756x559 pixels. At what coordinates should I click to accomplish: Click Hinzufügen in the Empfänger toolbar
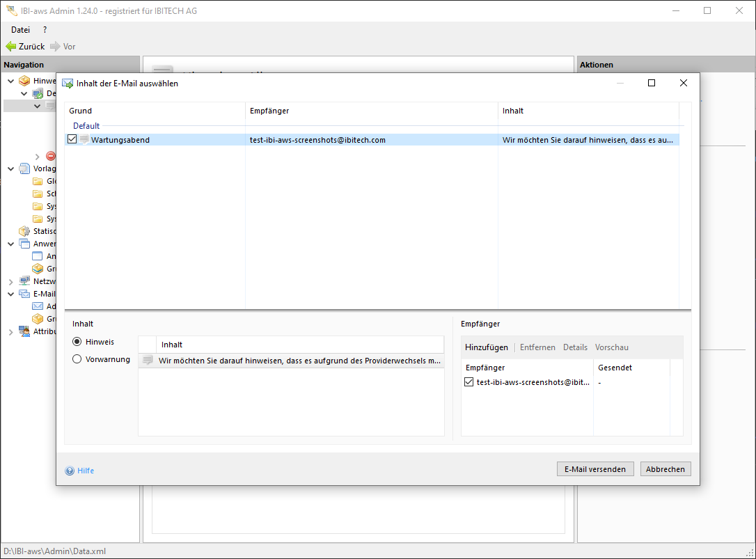point(487,347)
